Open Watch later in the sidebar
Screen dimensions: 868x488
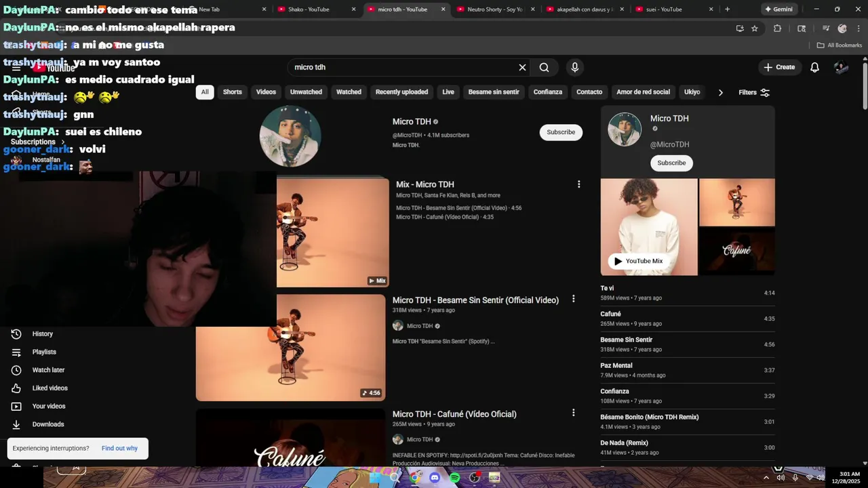(x=48, y=370)
